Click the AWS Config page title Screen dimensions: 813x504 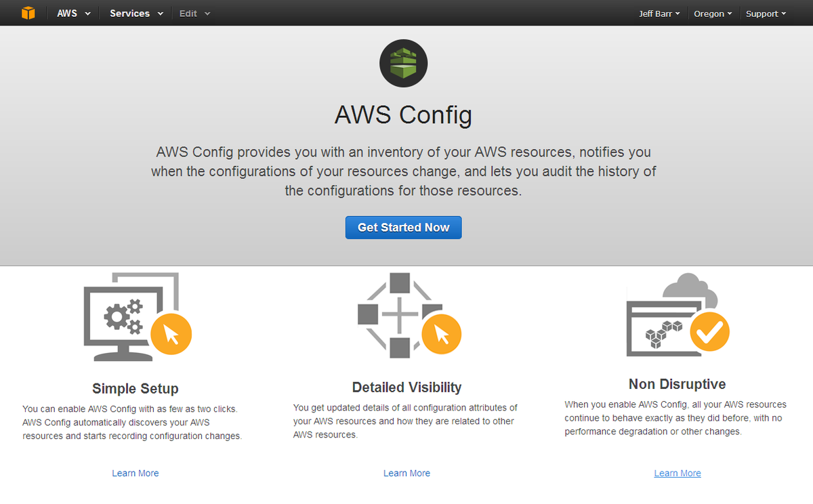(x=403, y=114)
